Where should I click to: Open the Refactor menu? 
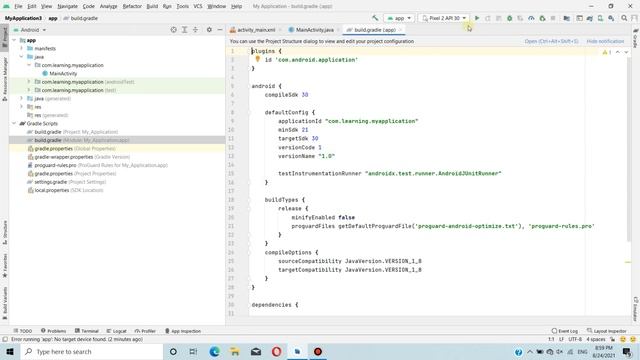(x=132, y=6)
